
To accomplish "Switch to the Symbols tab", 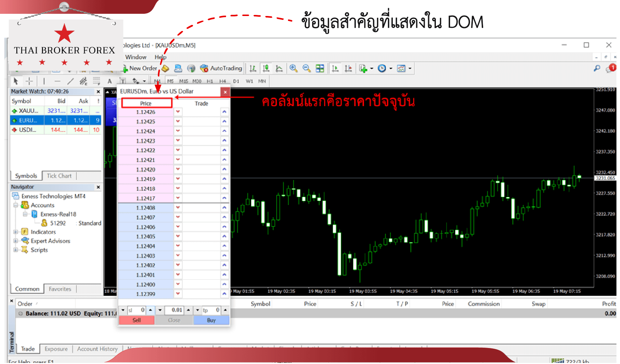I will click(26, 176).
